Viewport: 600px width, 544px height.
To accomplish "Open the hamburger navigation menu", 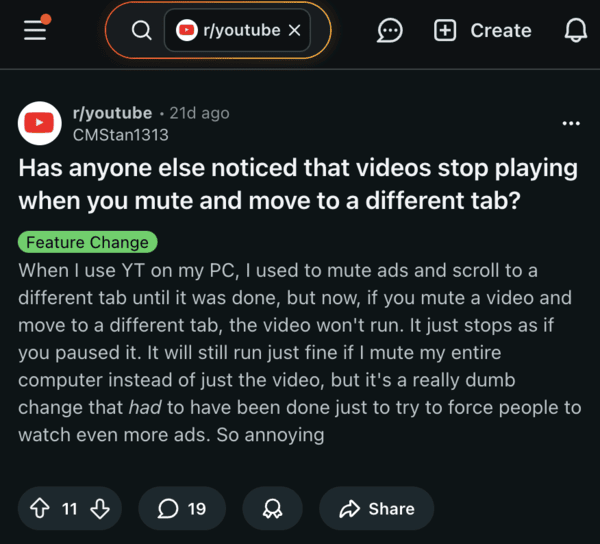I will click(36, 30).
